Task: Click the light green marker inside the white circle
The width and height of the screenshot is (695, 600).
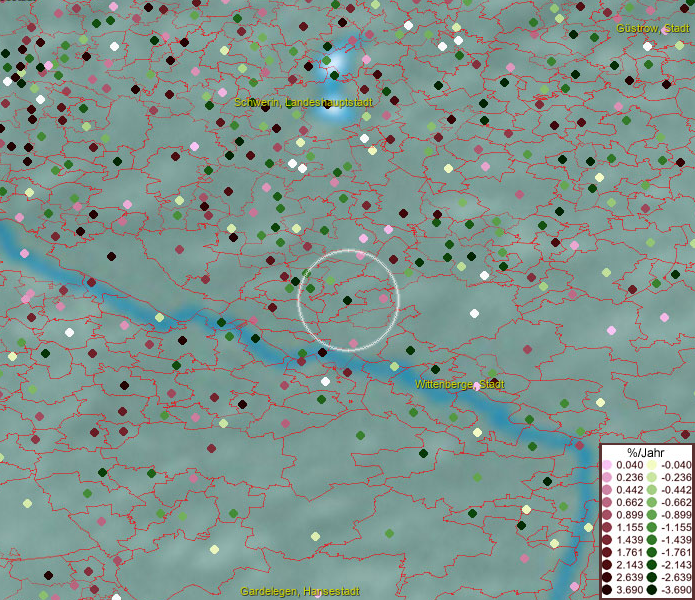Action: [330, 281]
